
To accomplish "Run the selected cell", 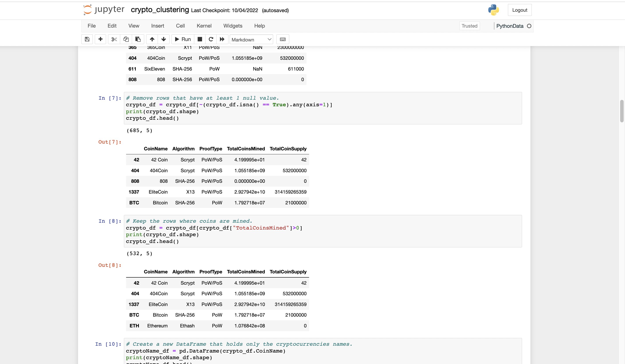I will pyautogui.click(x=183, y=39).
